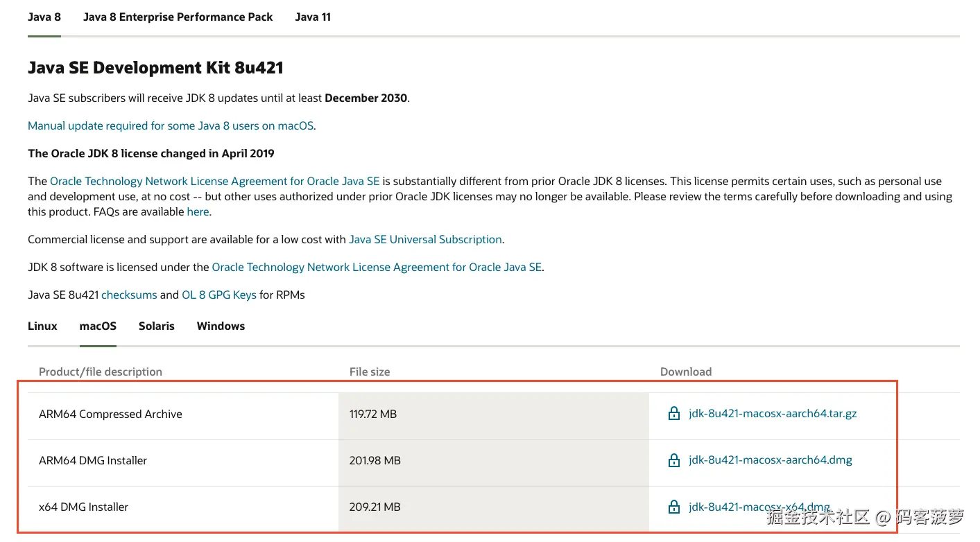
Task: Open the macOS manual update notice link
Action: [x=171, y=125]
